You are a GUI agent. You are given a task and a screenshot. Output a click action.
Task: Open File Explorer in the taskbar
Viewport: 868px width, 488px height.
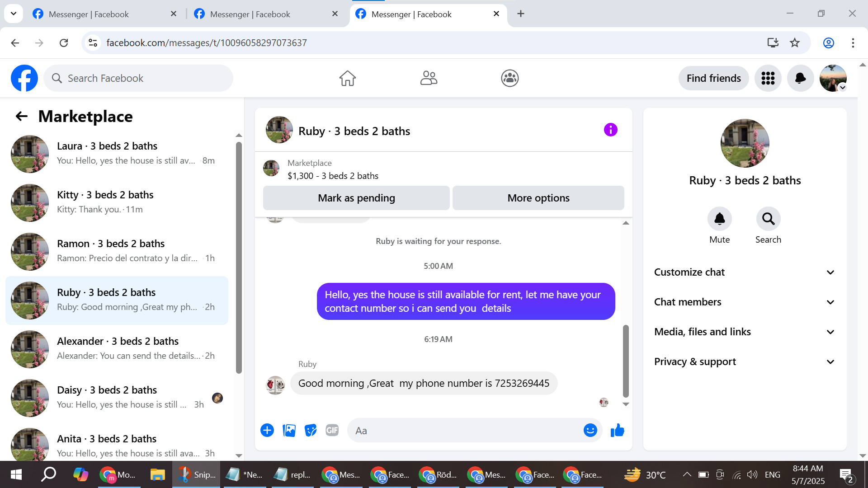click(157, 475)
